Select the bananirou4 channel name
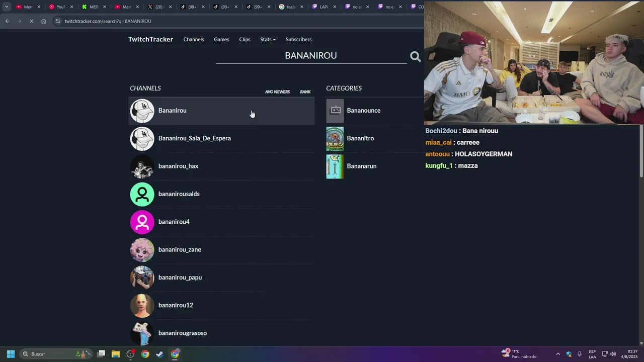This screenshot has width=644, height=362. [x=174, y=222]
